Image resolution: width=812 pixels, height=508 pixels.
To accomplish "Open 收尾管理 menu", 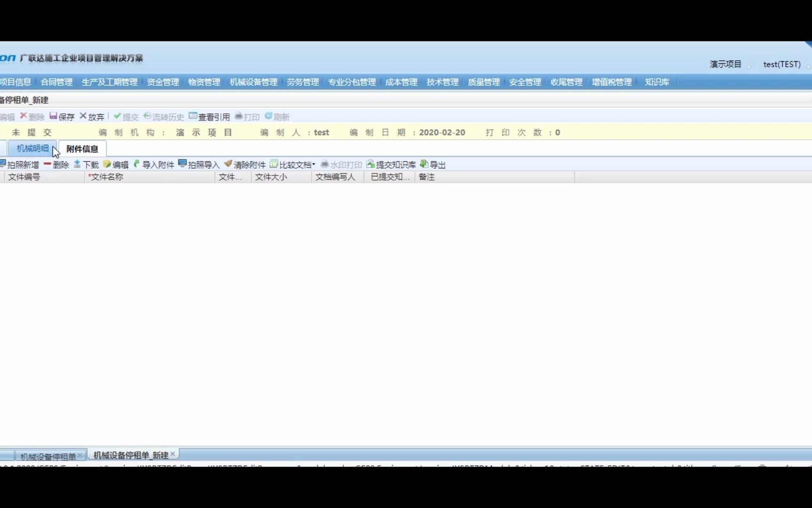I will [566, 82].
